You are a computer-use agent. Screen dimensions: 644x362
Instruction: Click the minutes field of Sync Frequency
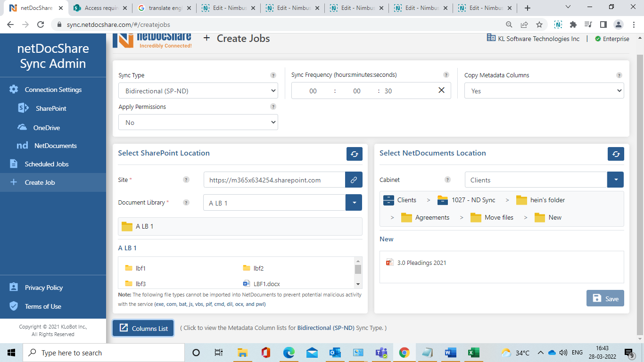point(357,91)
